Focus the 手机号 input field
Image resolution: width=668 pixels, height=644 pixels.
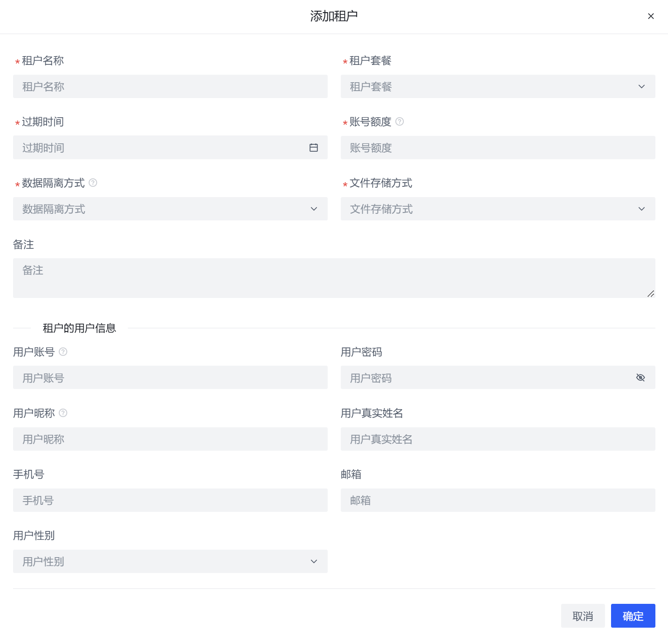pyautogui.click(x=170, y=500)
